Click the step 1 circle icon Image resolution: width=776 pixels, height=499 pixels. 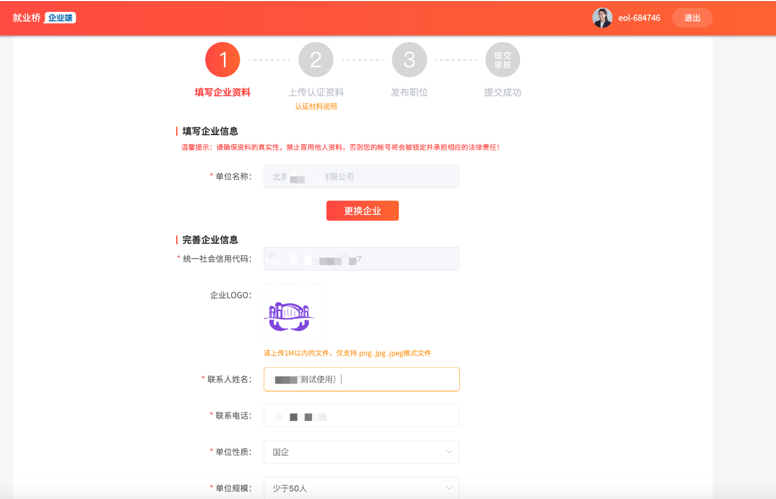pyautogui.click(x=222, y=60)
